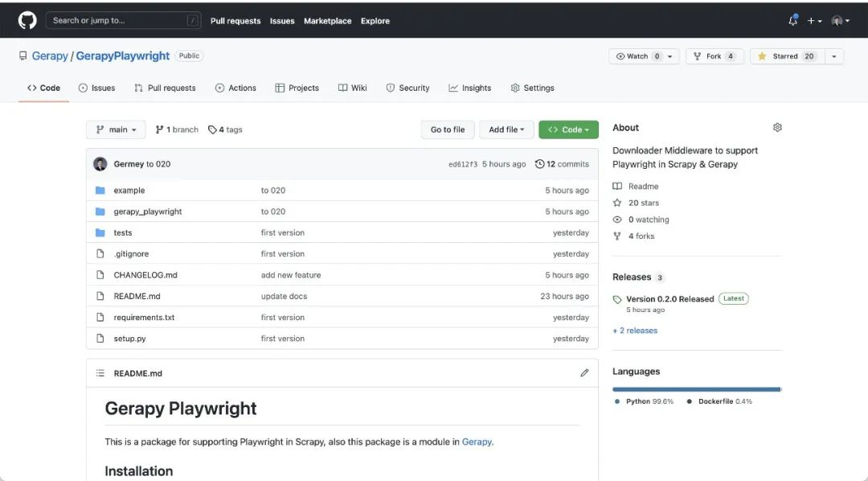Show + 2 releases
The width and height of the screenshot is (868, 481).
(635, 331)
